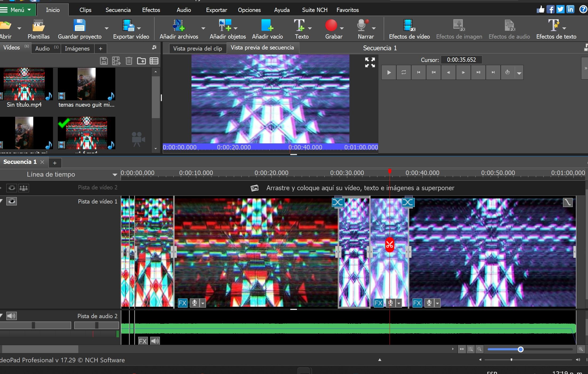Click the trash icon in media bin
This screenshot has height=374, width=588.
129,61
